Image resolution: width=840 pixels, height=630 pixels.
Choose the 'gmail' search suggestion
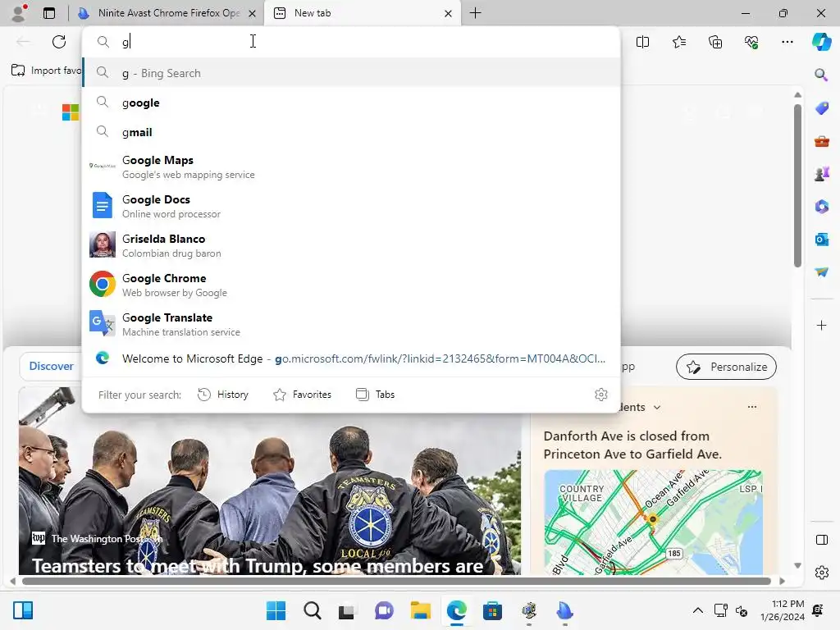click(351, 132)
